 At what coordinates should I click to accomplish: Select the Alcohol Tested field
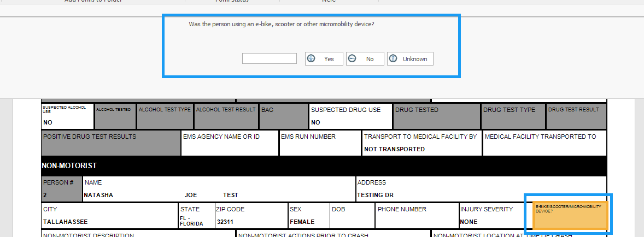click(115, 116)
